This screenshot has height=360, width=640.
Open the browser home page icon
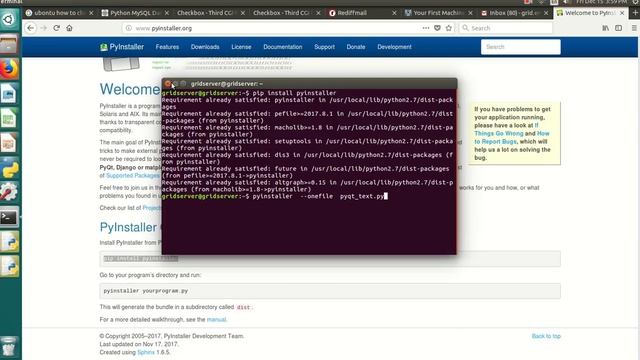69,28
